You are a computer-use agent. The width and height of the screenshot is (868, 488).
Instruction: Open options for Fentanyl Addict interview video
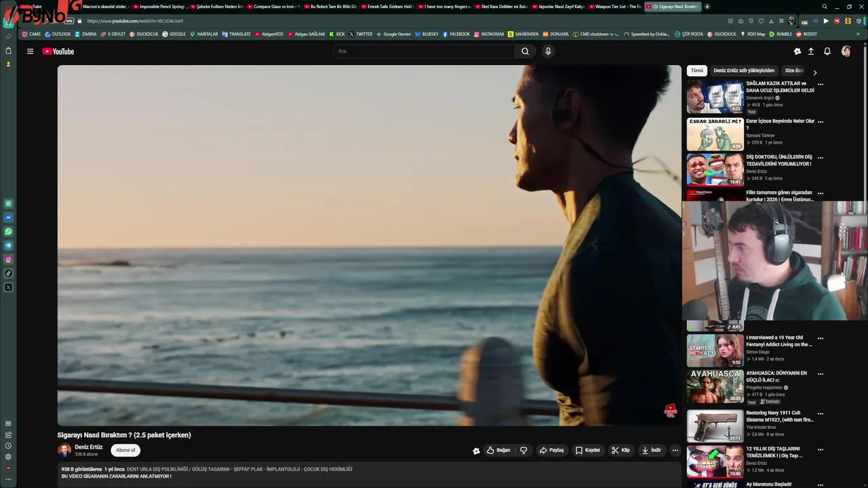pyautogui.click(x=821, y=338)
